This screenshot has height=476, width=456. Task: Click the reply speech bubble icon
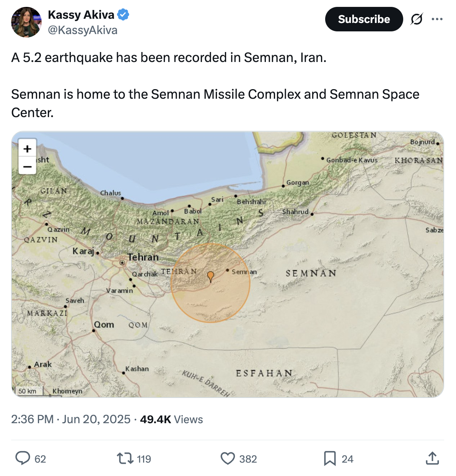(x=23, y=458)
